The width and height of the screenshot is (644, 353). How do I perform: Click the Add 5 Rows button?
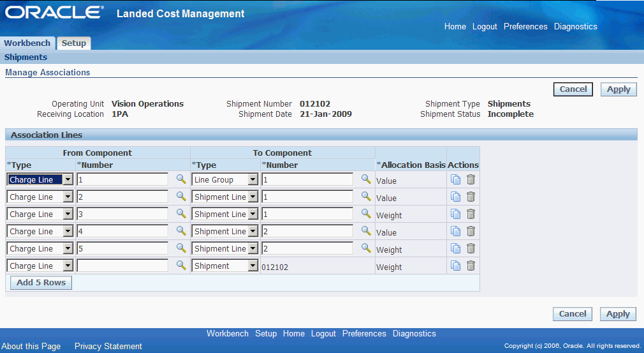(41, 282)
